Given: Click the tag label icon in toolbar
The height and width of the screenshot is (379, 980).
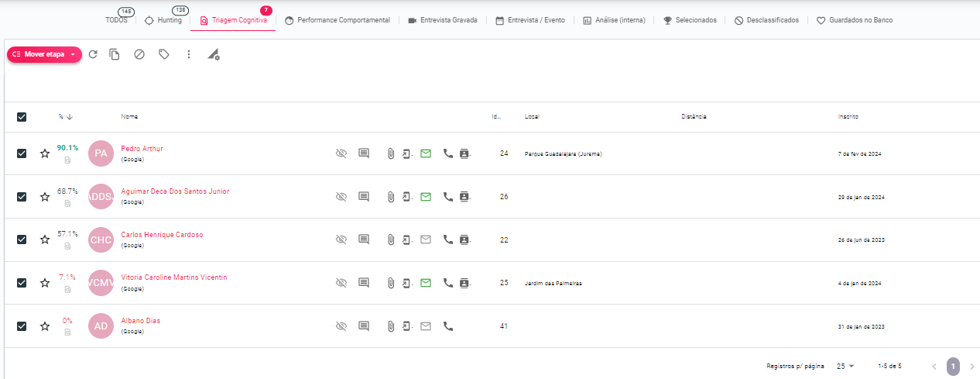Looking at the screenshot, I should click(x=164, y=54).
